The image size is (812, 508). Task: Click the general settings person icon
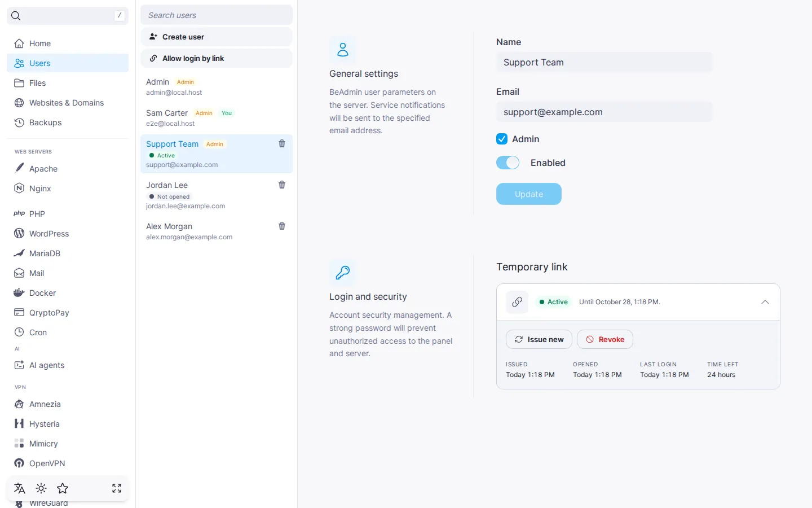pyautogui.click(x=343, y=50)
